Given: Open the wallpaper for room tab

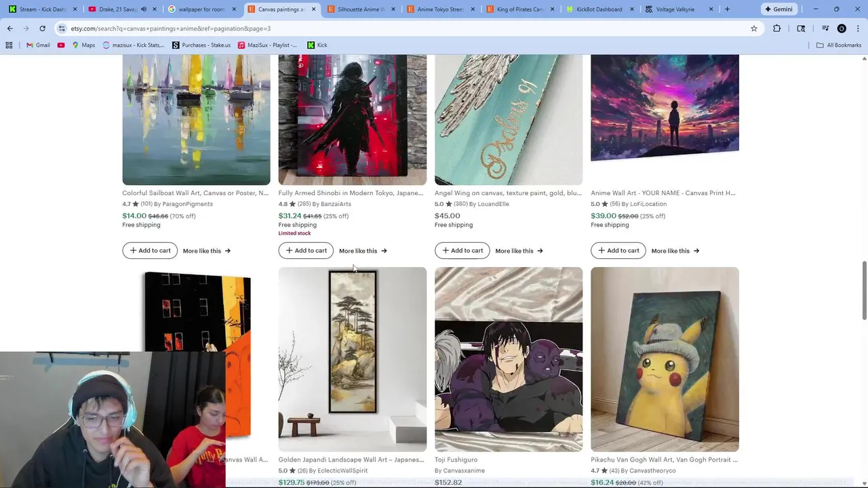Looking at the screenshot, I should click(x=200, y=9).
